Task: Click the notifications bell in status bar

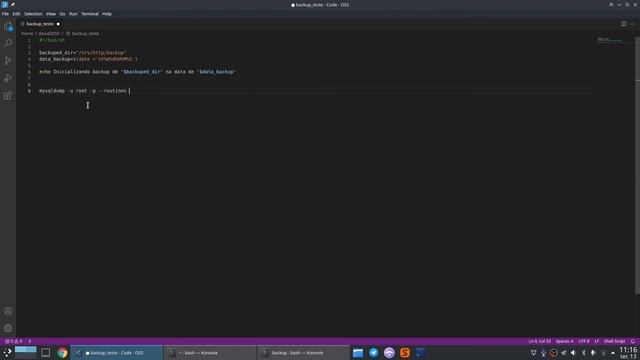Action: [633, 341]
